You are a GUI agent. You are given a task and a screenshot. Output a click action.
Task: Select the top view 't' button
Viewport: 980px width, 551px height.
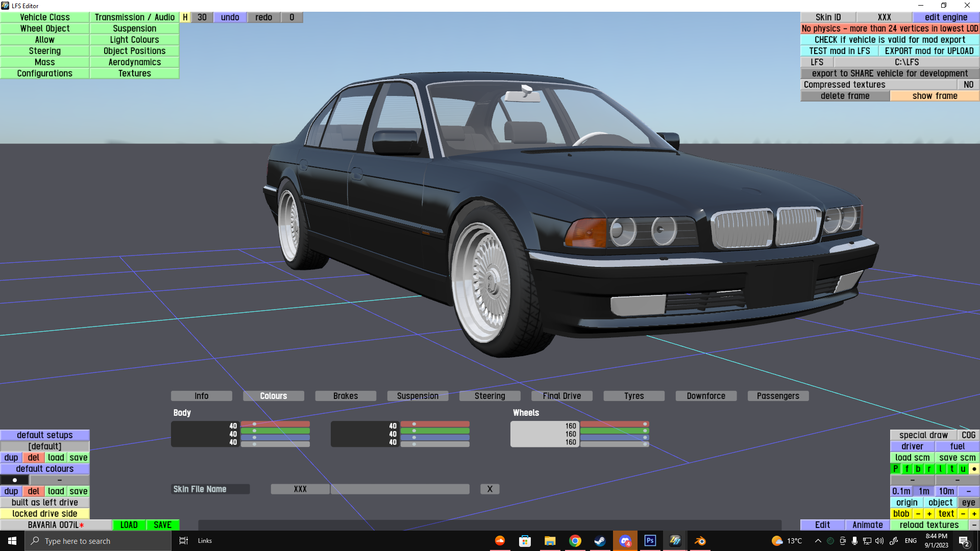coord(952,469)
